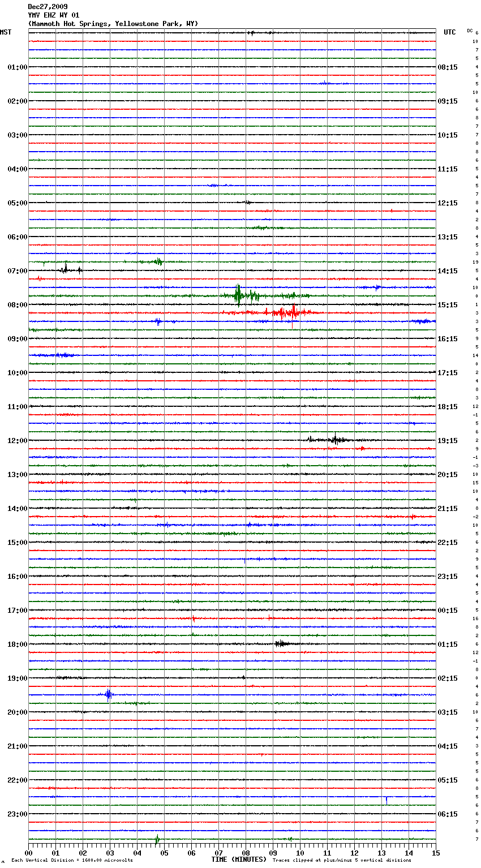Click the 20:15 UTC time label
This screenshot has width=481, height=868.
click(448, 475)
